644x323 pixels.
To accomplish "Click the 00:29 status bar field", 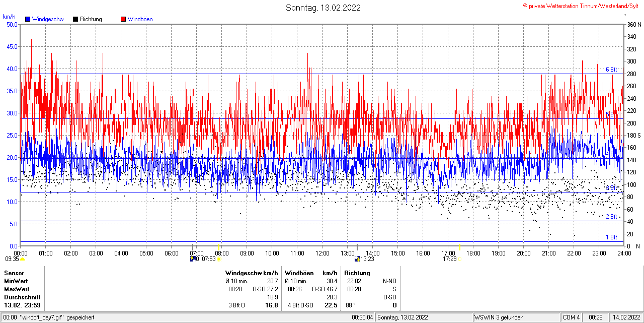I will (x=596, y=317).
